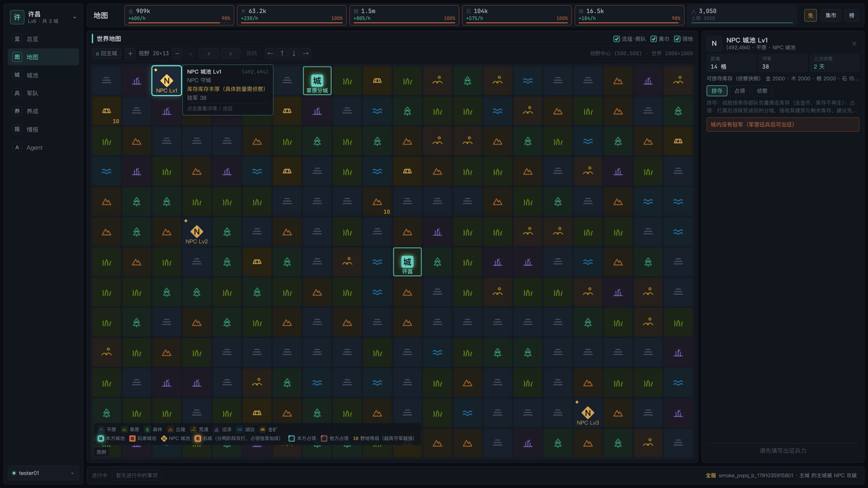This screenshot has height=488, width=868.
Task: Select the 掠夺 plunder mode tab
Action: click(717, 91)
